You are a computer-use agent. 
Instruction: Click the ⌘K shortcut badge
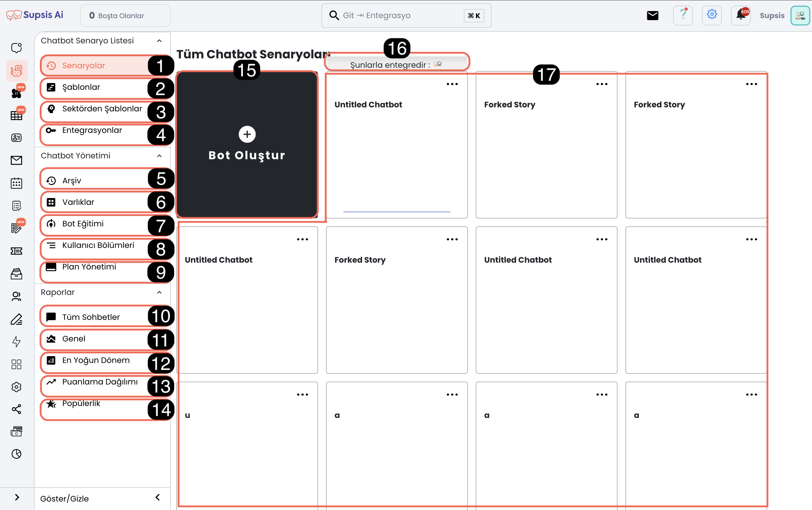(474, 16)
